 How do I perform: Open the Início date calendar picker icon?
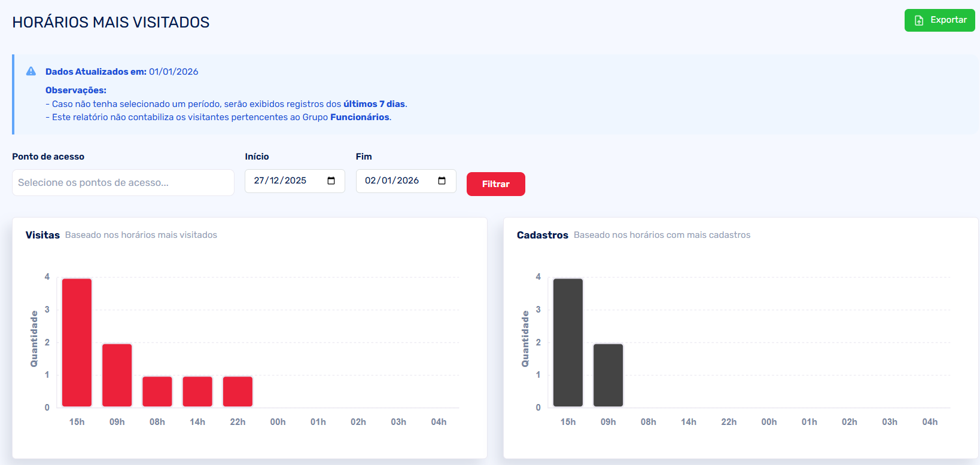[x=331, y=181]
